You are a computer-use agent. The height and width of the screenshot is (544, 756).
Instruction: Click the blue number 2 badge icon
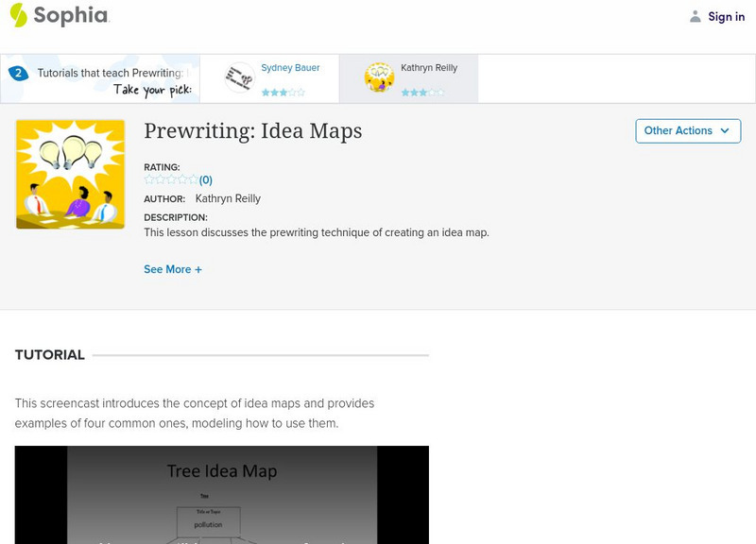pyautogui.click(x=18, y=74)
